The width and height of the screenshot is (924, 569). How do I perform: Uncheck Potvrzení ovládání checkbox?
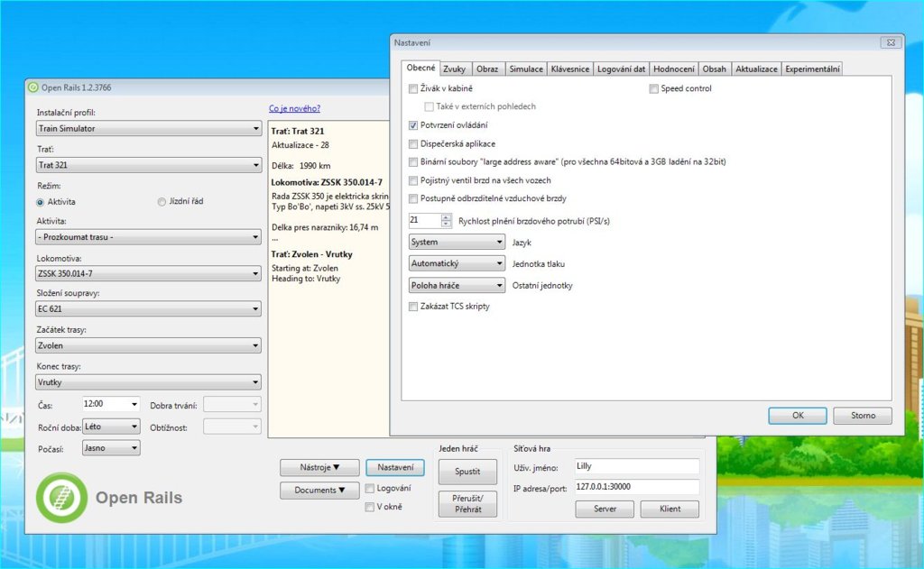(413, 125)
